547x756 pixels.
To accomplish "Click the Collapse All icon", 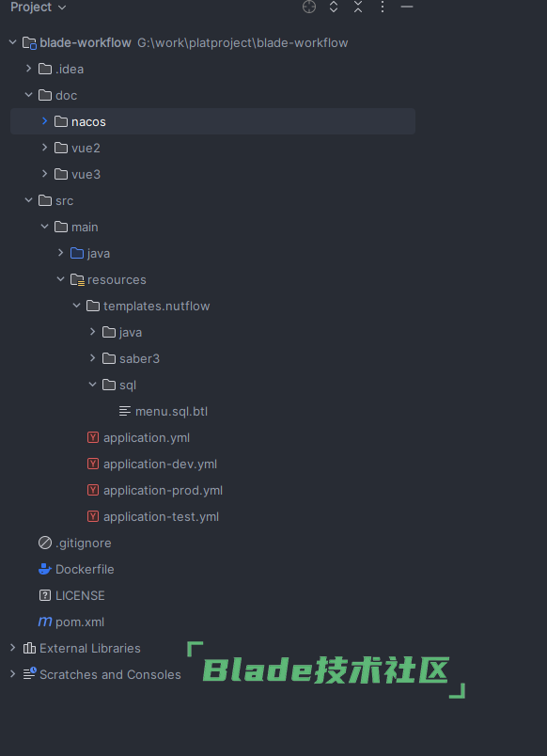I will [358, 7].
